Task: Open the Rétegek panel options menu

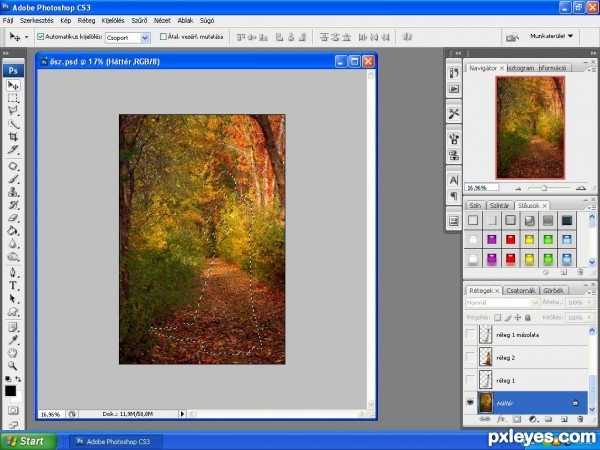Action: (x=593, y=292)
